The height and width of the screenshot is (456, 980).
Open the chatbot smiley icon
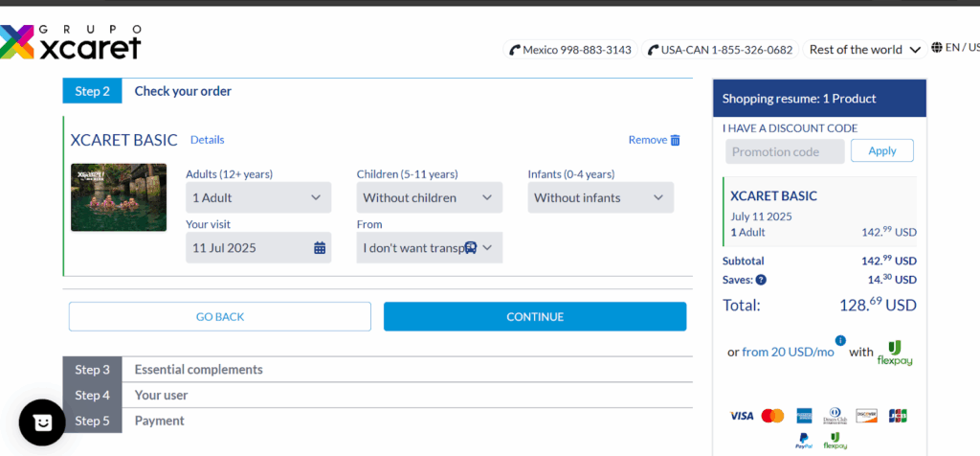click(x=42, y=422)
